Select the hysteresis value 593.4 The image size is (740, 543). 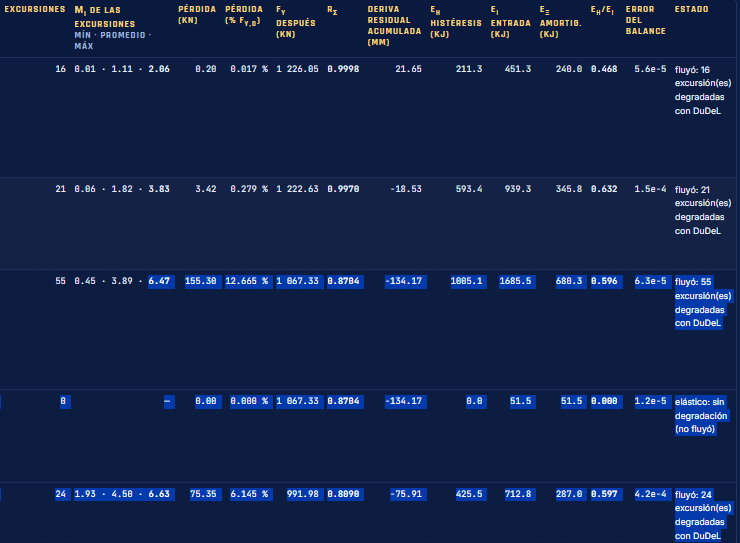(469, 189)
